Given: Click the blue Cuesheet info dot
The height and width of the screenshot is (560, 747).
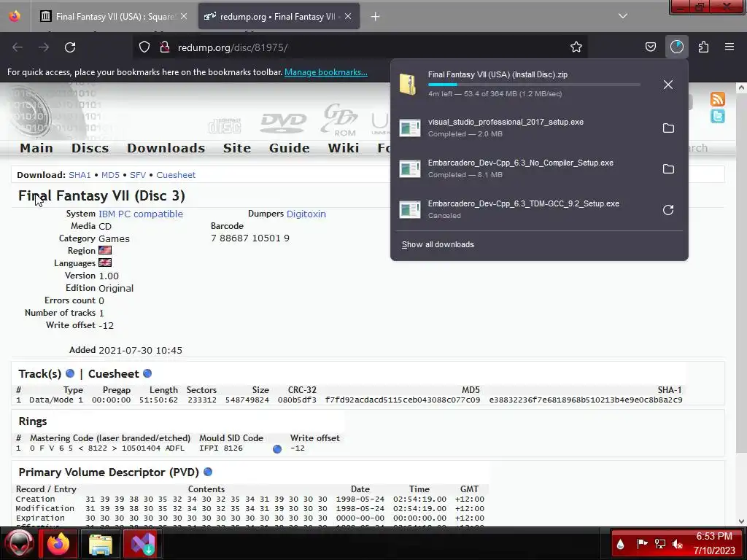Looking at the screenshot, I should pyautogui.click(x=147, y=373).
